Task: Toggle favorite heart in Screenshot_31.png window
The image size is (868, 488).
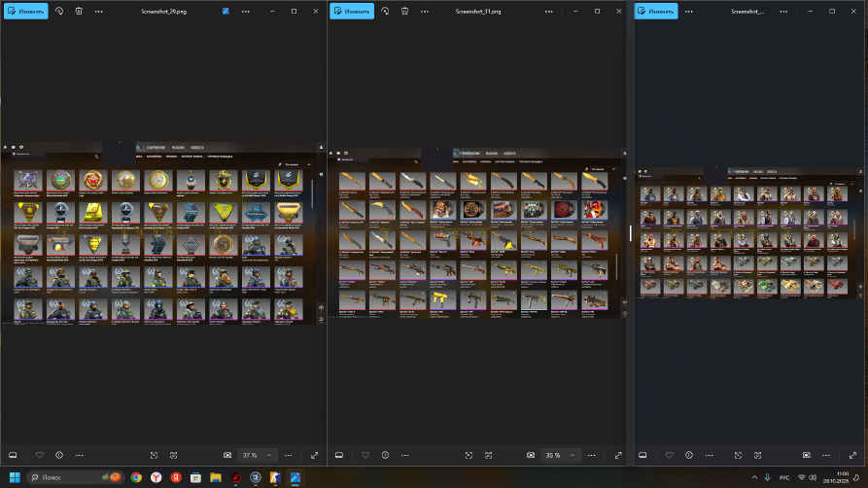Action: [365, 455]
